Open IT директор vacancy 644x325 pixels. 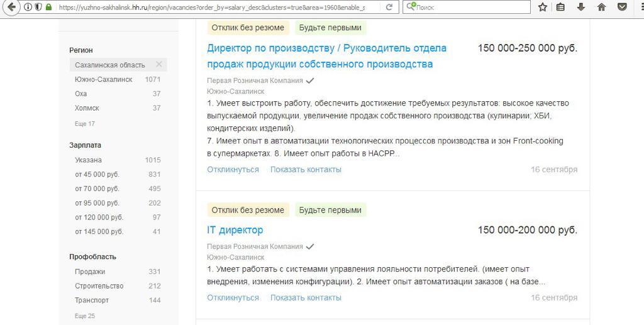click(x=235, y=230)
